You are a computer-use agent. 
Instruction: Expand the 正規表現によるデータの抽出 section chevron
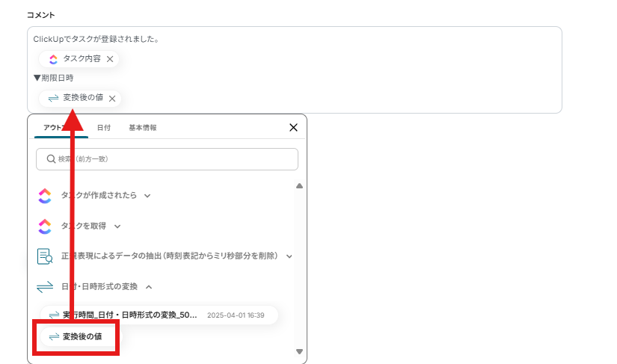pyautogui.click(x=289, y=256)
